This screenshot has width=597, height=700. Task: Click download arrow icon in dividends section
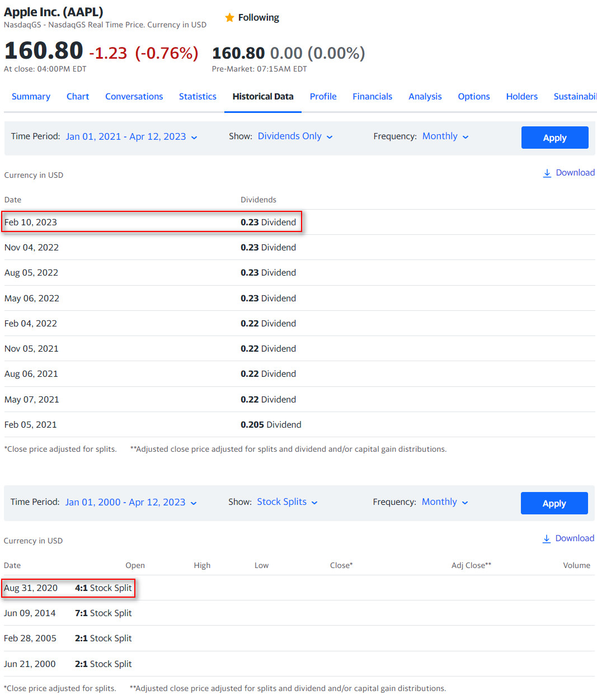coord(547,173)
